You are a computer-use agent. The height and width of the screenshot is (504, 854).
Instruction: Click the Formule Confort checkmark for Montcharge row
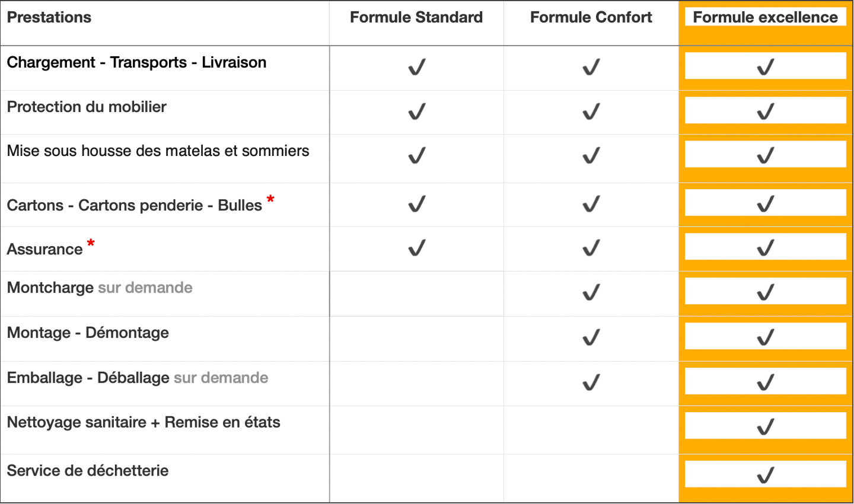coord(591,292)
